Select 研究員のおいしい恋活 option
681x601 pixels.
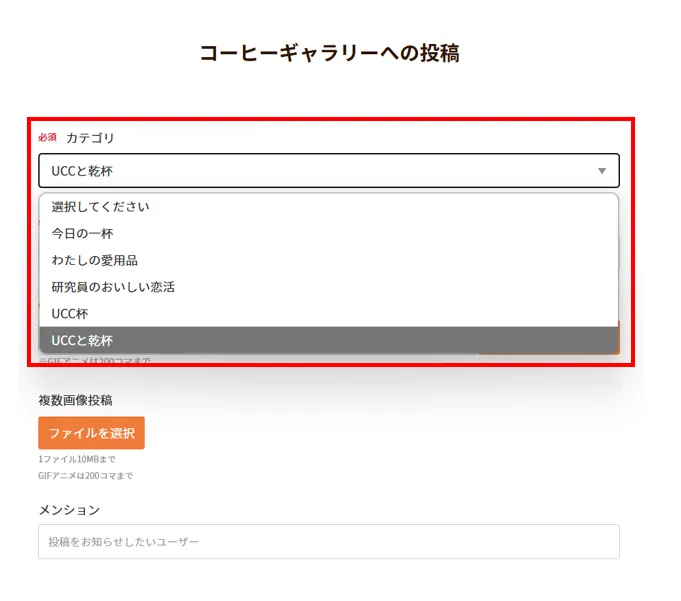(x=329, y=287)
